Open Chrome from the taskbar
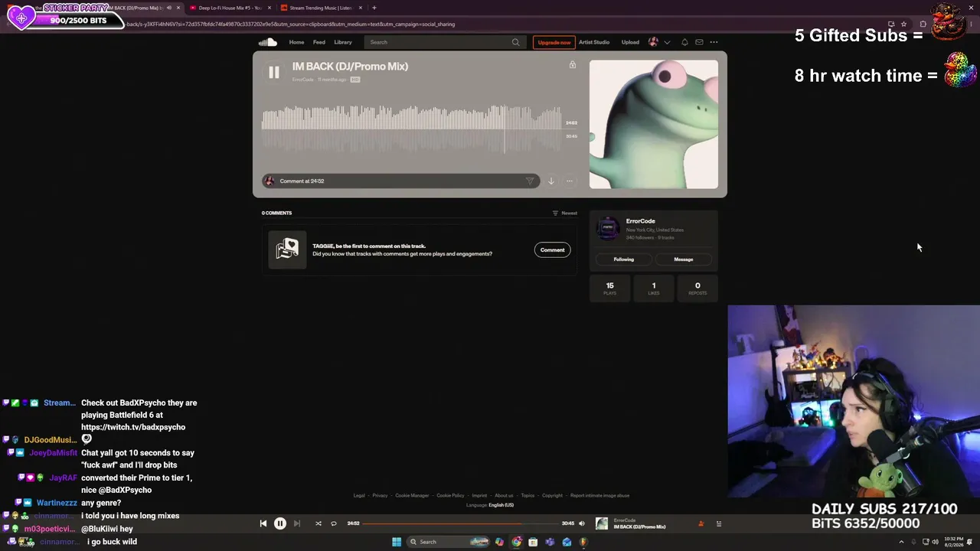The width and height of the screenshot is (980, 551). 517,542
